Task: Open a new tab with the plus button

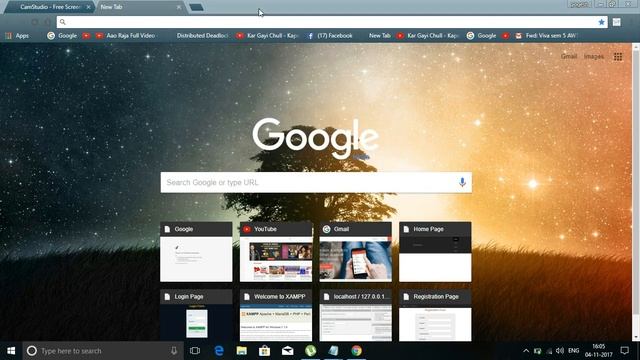Action: [x=196, y=7]
